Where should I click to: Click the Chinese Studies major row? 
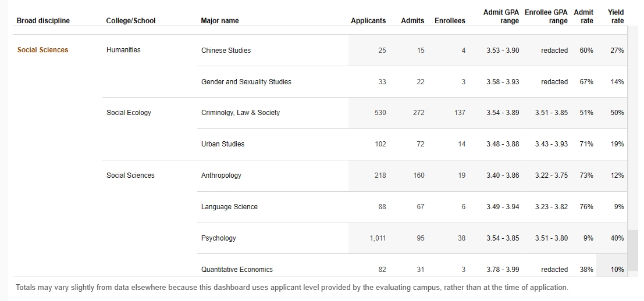226,51
